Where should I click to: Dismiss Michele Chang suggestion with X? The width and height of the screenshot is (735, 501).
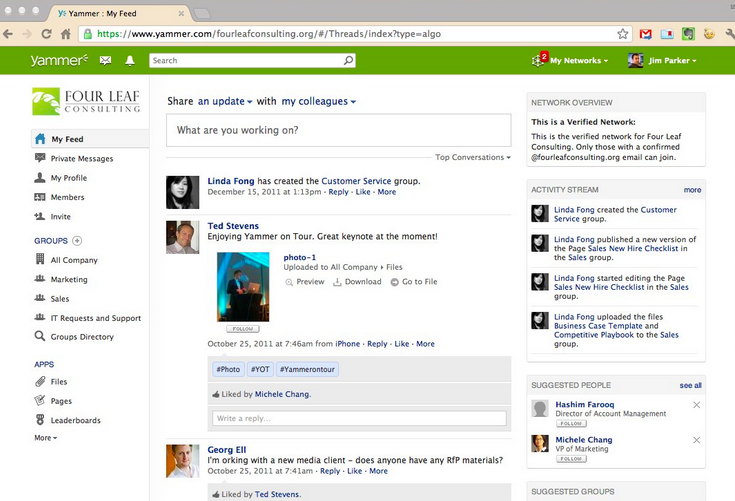click(697, 440)
